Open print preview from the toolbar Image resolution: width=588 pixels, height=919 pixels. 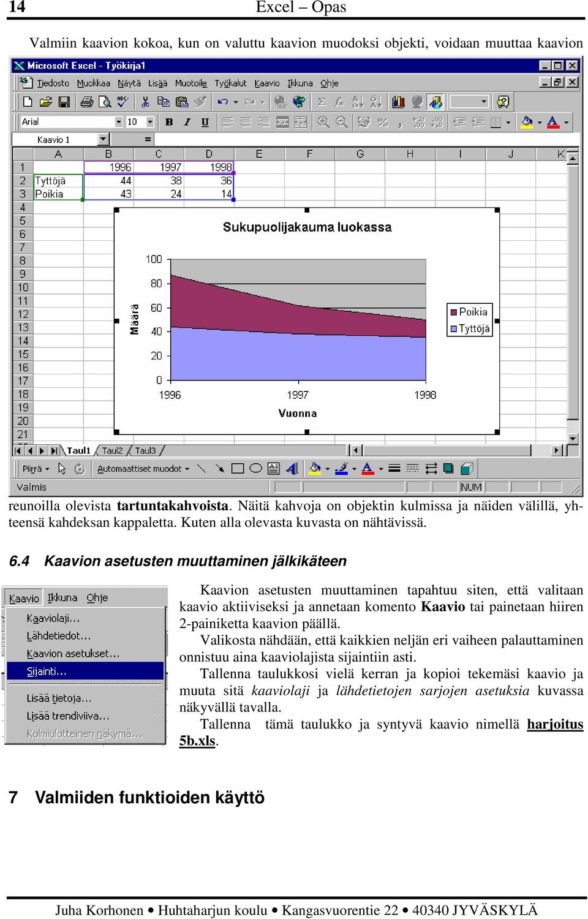coord(105,102)
